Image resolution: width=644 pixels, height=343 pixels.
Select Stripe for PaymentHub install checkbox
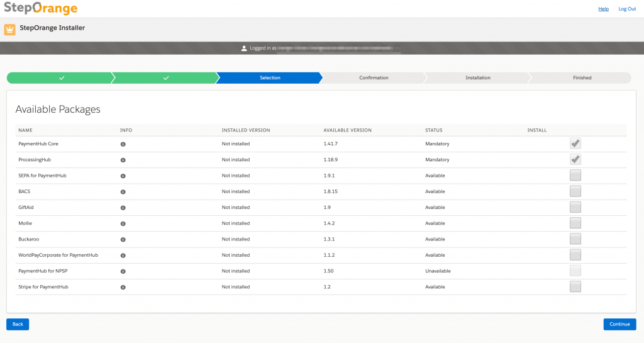point(575,287)
